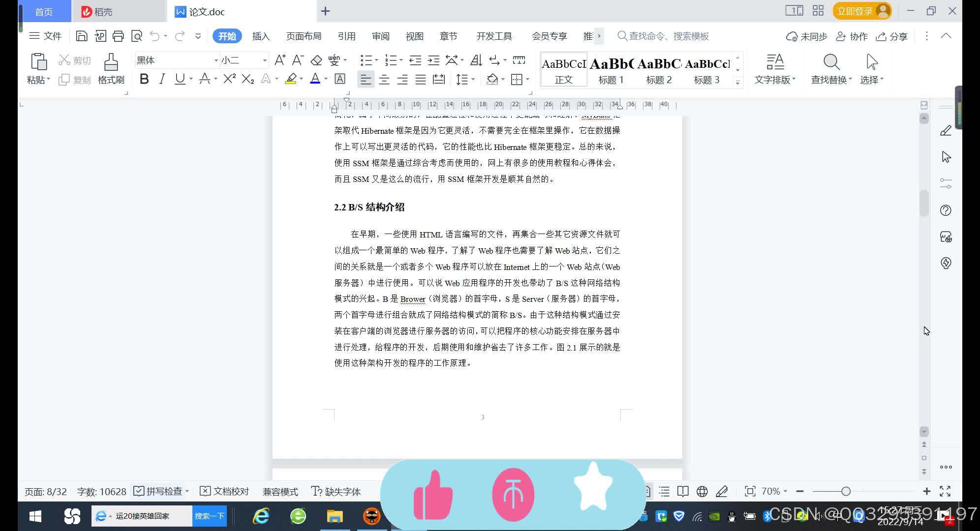The height and width of the screenshot is (531, 980).
Task: Click the Undo arrow
Action: (154, 36)
